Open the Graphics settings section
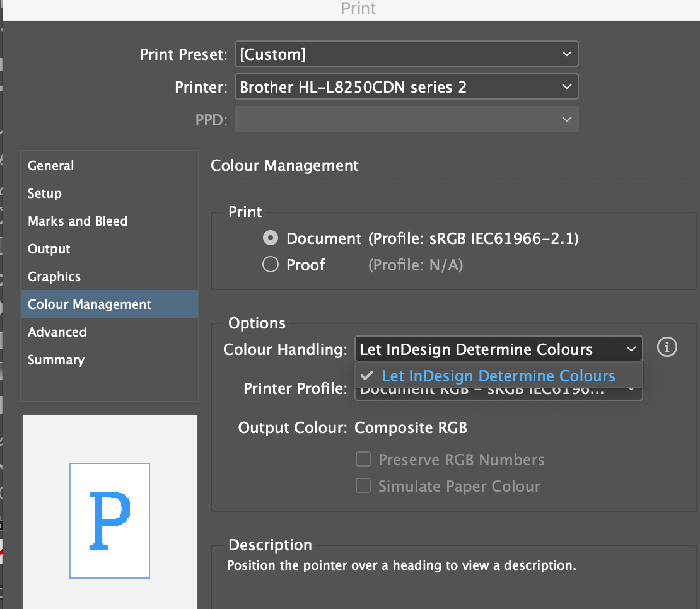 (54, 277)
